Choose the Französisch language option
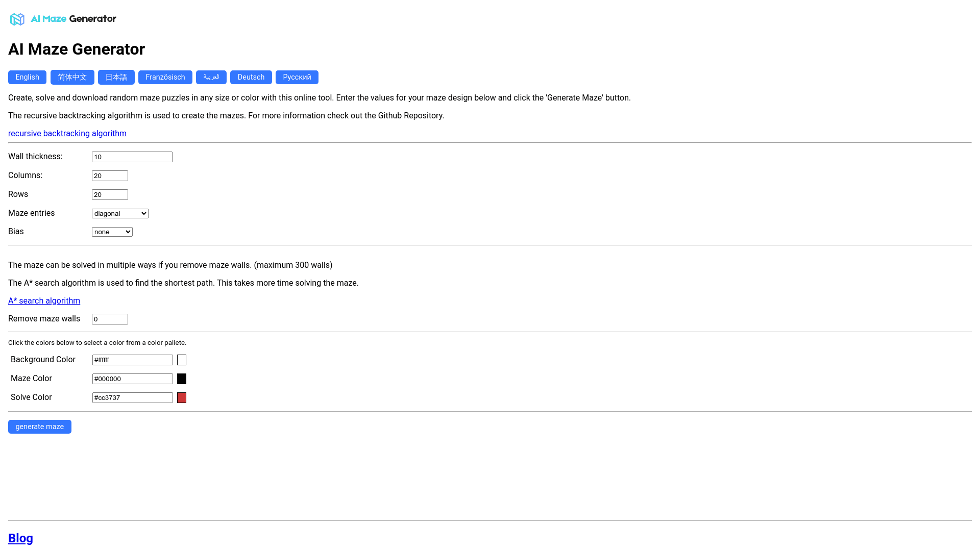Screen dimensions: 980x551 165,77
